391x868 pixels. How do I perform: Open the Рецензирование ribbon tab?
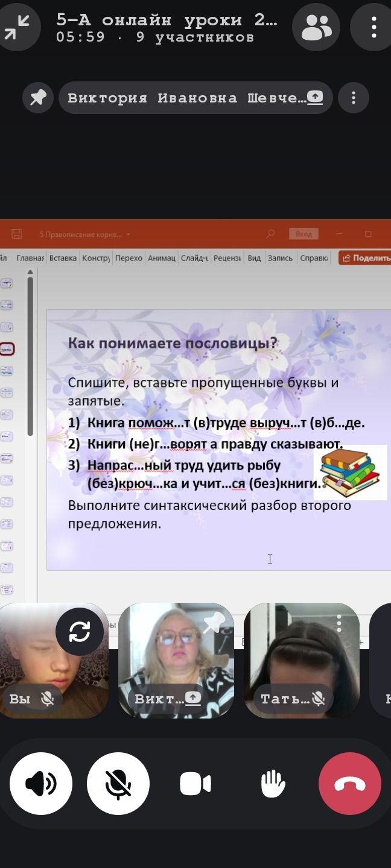(x=227, y=258)
